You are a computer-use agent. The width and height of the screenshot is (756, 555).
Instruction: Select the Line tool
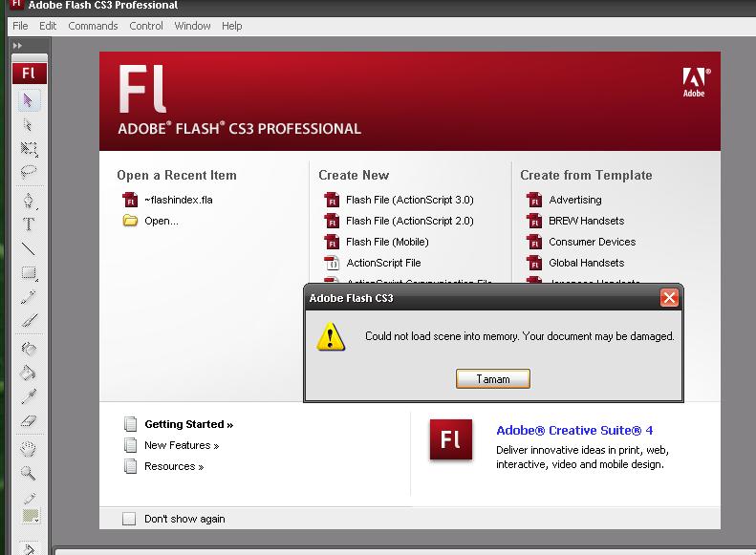29,248
